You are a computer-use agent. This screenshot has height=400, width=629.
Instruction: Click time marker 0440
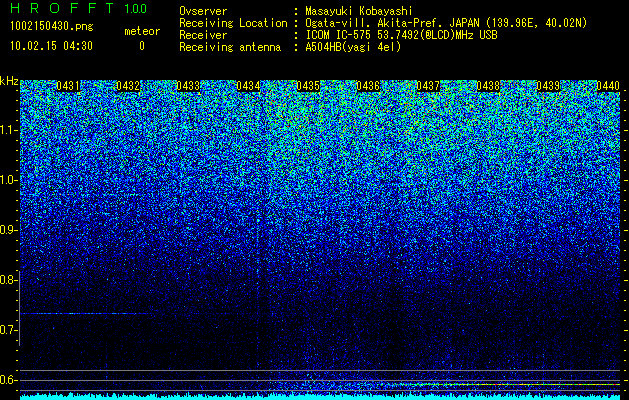(x=608, y=86)
